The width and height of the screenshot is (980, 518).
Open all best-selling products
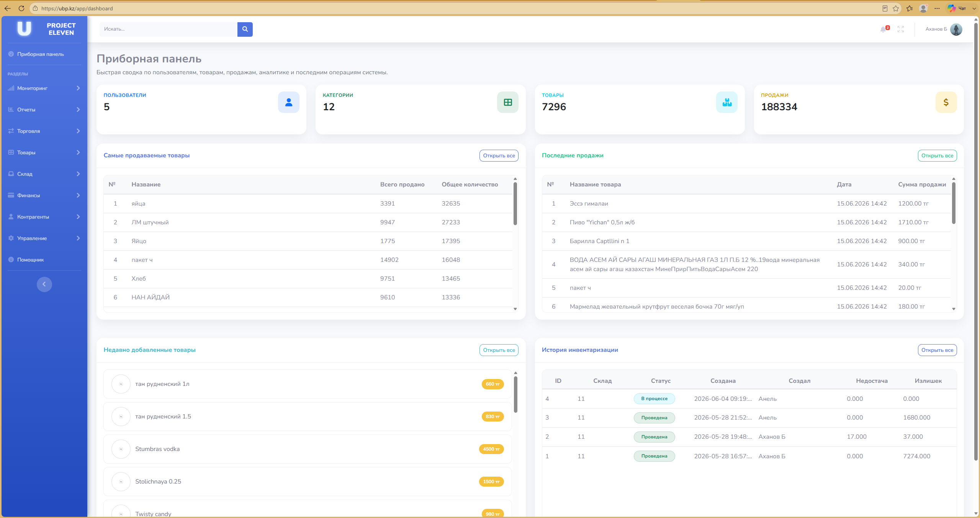(x=499, y=155)
